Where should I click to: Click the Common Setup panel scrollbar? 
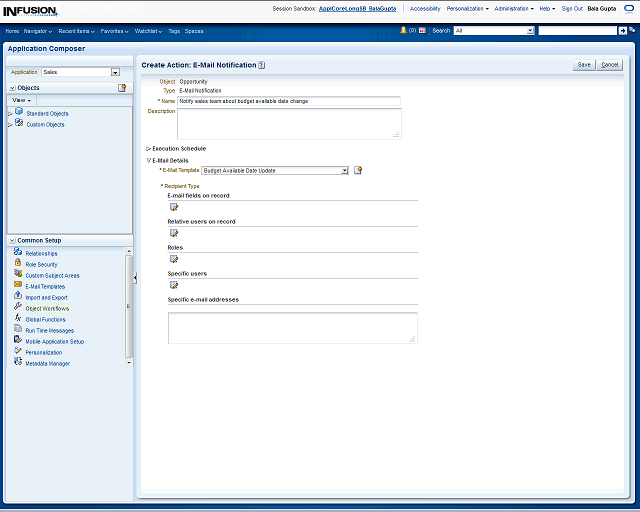pos(128,305)
